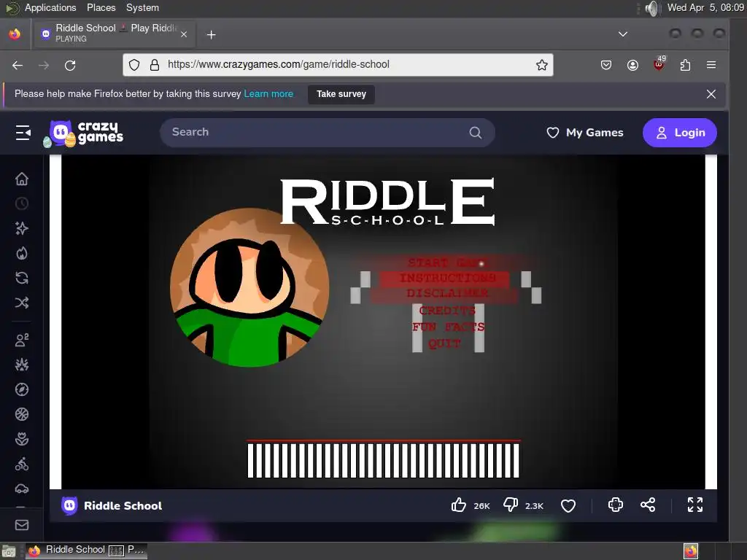747x560 pixels.
Task: Open the Car games category icon
Action: (x=22, y=489)
